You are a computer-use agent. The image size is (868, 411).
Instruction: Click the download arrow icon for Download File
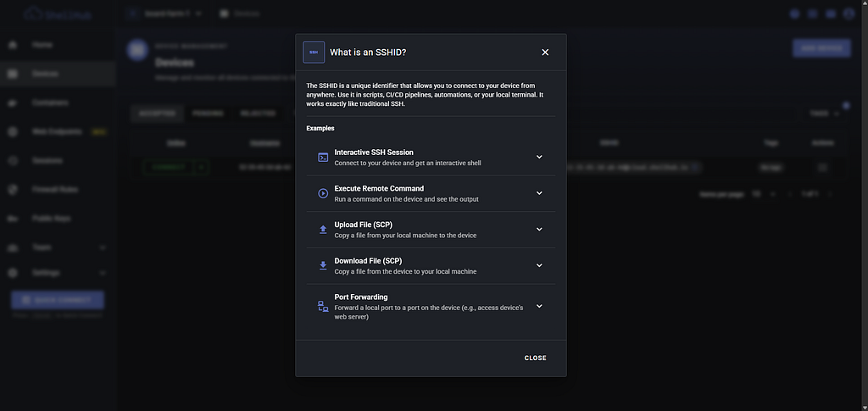tap(323, 265)
